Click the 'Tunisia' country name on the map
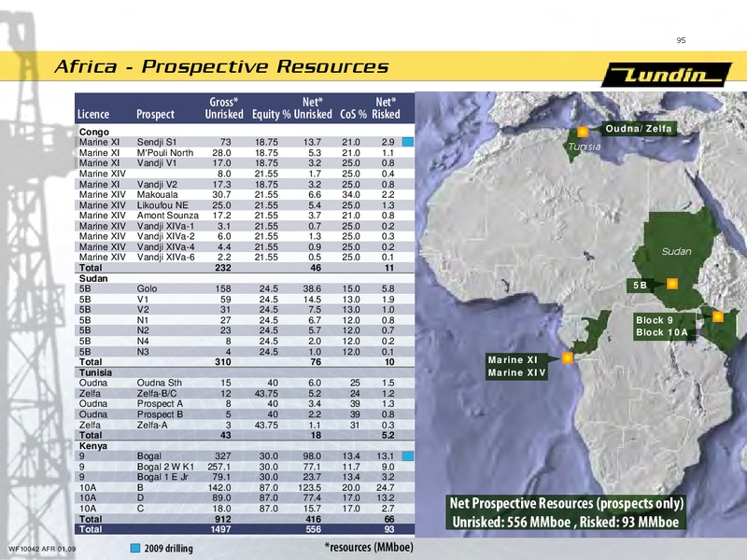Viewport: 747px width, 560px height. 585,147
